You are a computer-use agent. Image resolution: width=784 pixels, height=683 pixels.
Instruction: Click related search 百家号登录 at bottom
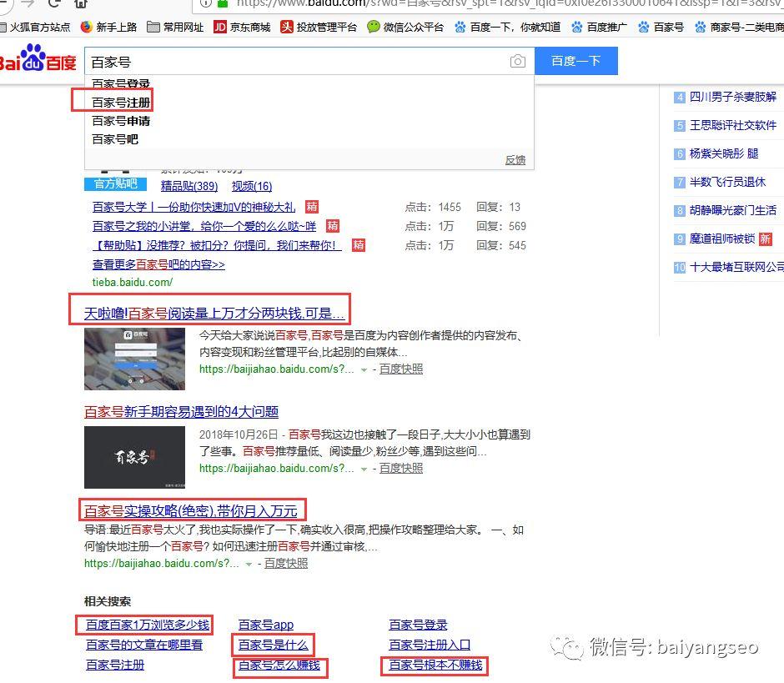click(418, 625)
